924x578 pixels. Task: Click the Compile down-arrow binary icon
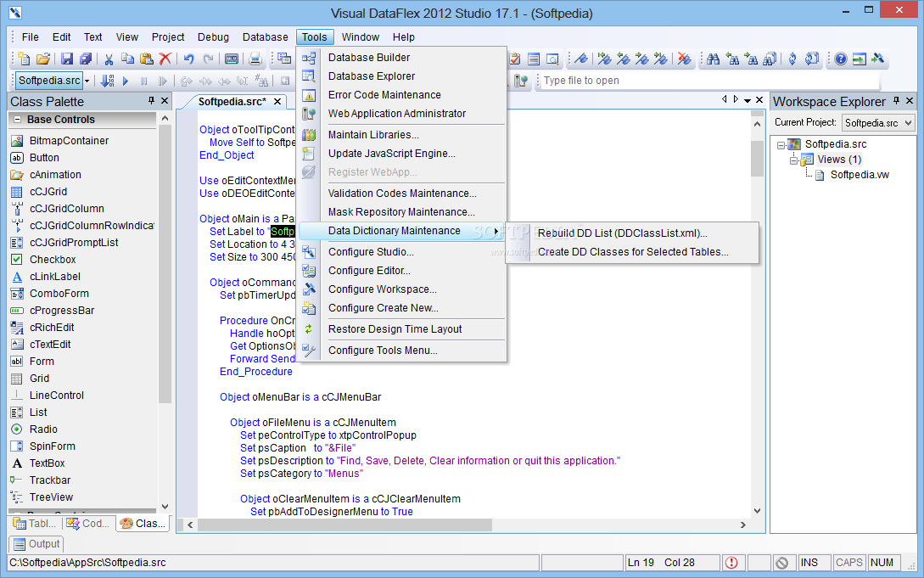(107, 81)
